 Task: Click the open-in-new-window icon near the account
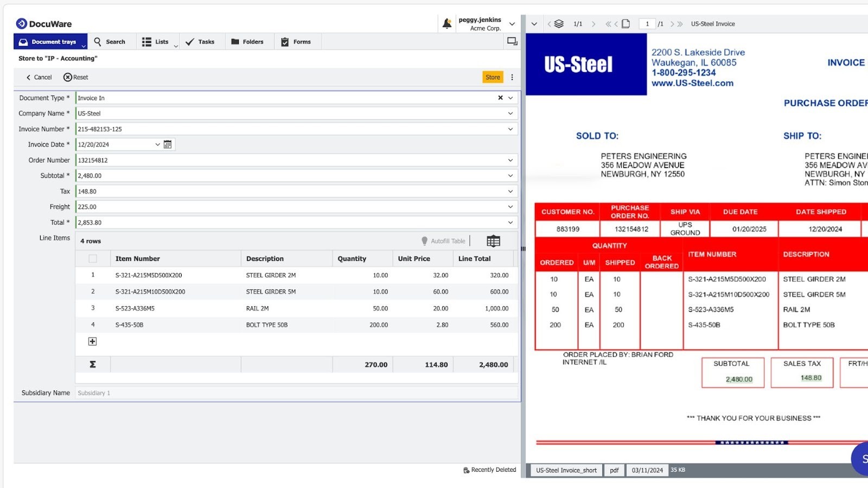(x=510, y=40)
